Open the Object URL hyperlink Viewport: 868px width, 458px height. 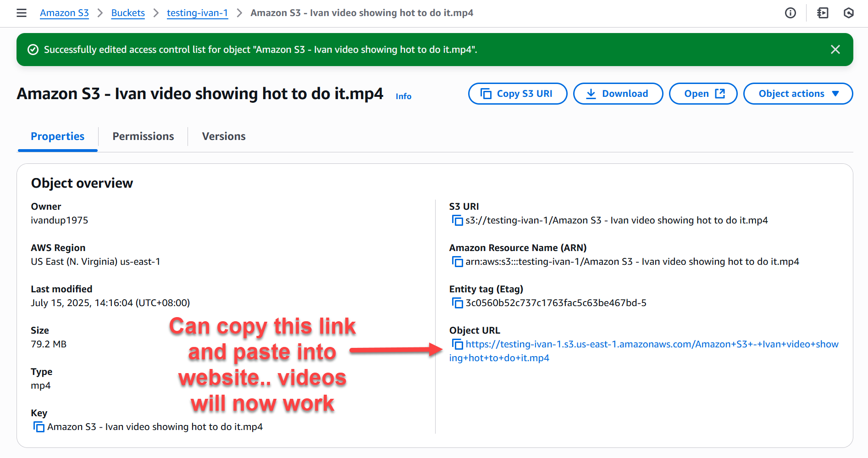[652, 344]
